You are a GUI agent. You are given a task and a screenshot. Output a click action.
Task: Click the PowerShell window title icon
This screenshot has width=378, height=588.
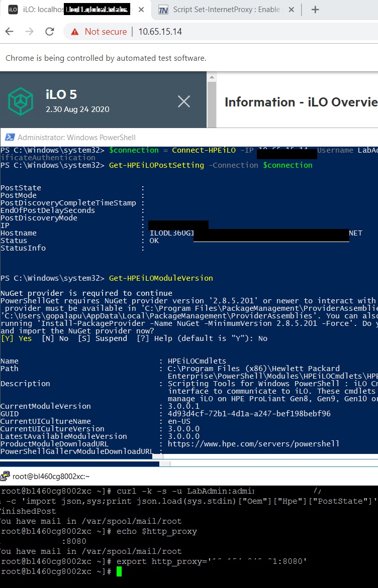(10, 137)
